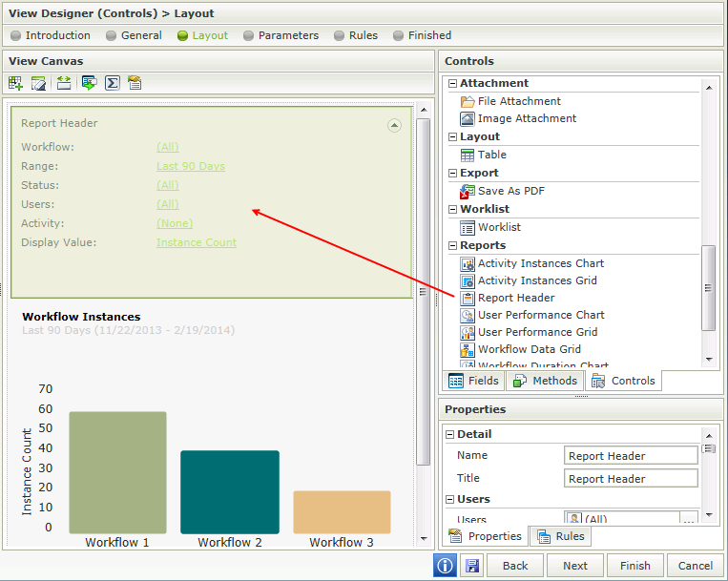Collapse the Layout controls group
728x581 pixels.
coord(452,137)
